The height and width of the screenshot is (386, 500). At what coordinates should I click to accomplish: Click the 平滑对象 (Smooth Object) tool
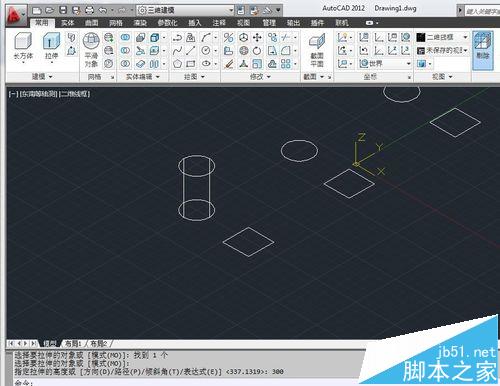[x=91, y=50]
